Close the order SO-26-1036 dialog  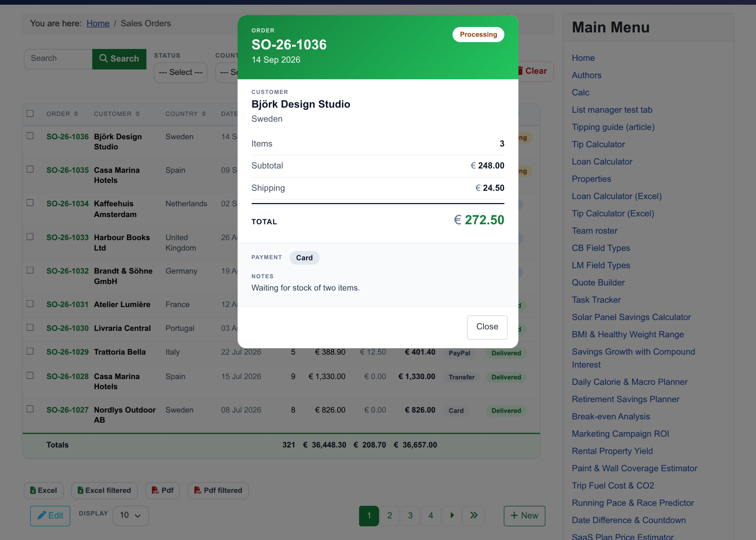coord(487,327)
